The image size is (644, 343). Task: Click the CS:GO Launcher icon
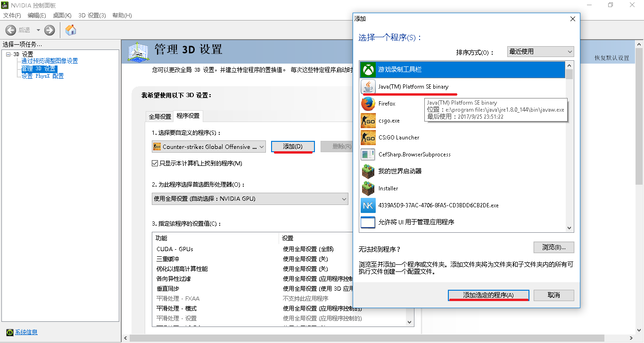coord(368,138)
